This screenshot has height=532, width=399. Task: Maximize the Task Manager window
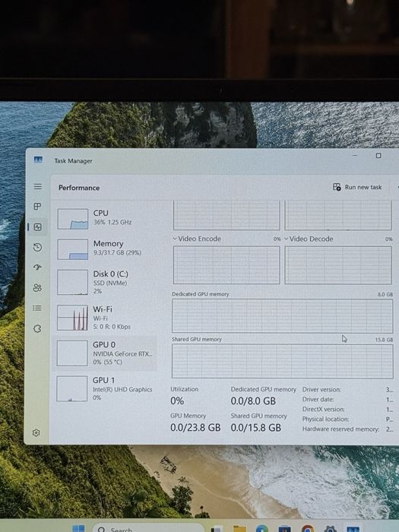pos(378,155)
